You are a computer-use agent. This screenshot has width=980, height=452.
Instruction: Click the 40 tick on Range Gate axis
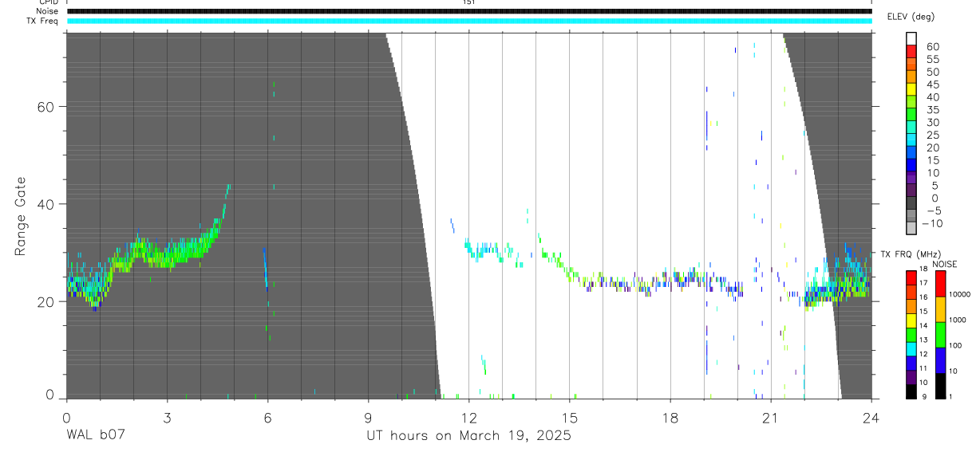[x=46, y=204]
